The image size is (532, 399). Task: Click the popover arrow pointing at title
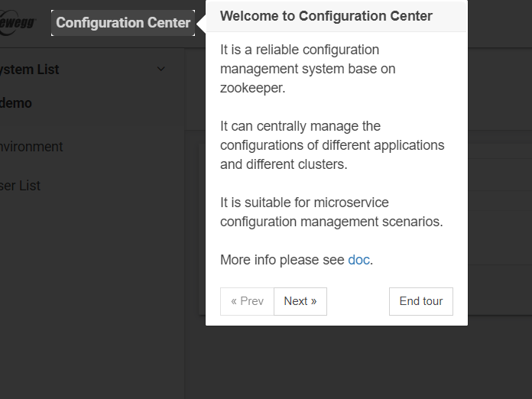pyautogui.click(x=201, y=23)
